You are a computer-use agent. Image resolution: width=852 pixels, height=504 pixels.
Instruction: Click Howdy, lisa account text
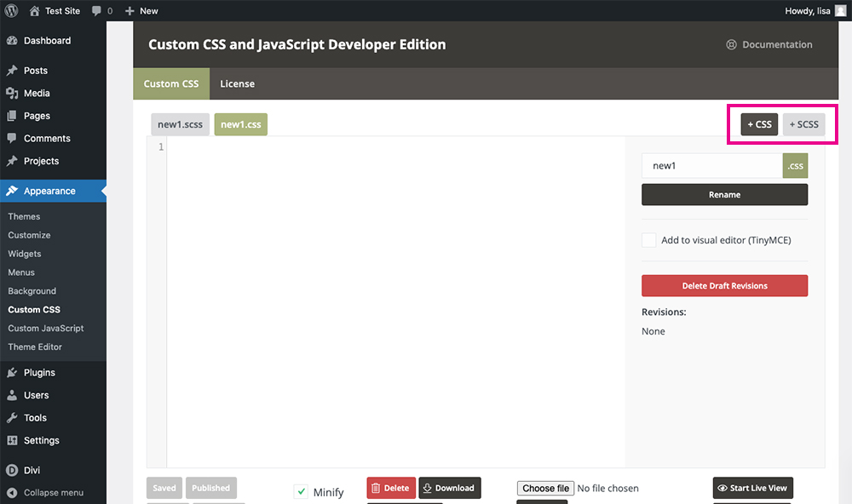(808, 11)
